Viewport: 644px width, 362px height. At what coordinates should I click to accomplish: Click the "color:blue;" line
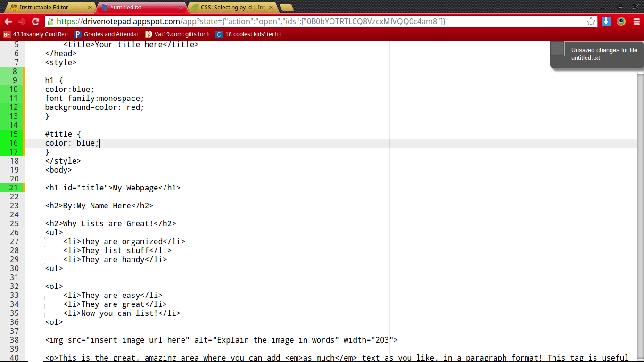click(x=70, y=90)
